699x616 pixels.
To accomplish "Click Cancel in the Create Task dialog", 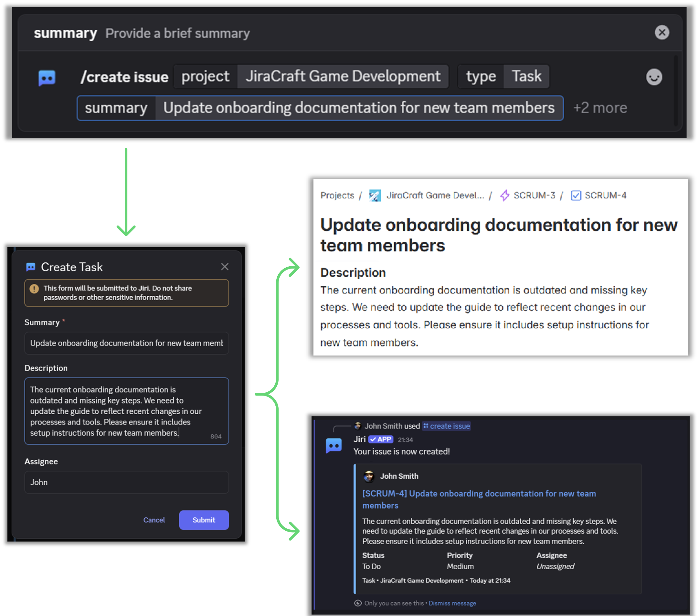I will pos(154,520).
